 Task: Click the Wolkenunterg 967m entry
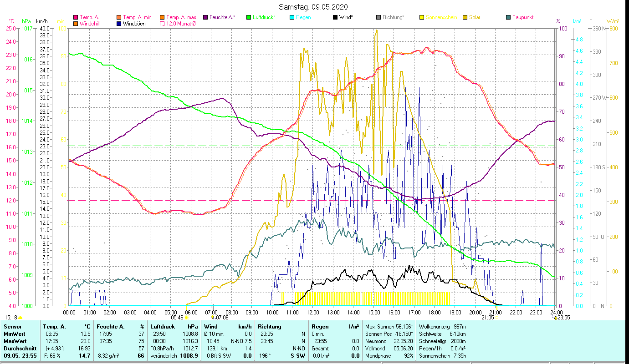click(442, 326)
